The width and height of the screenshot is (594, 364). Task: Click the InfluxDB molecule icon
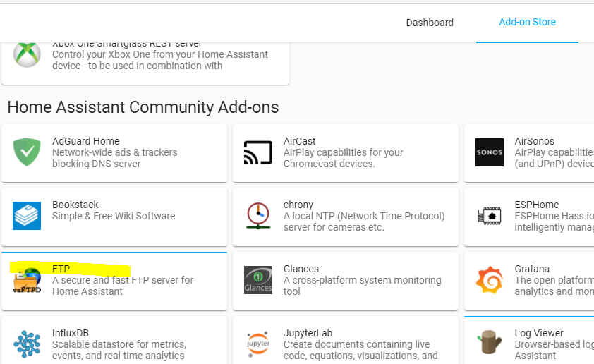coord(27,344)
